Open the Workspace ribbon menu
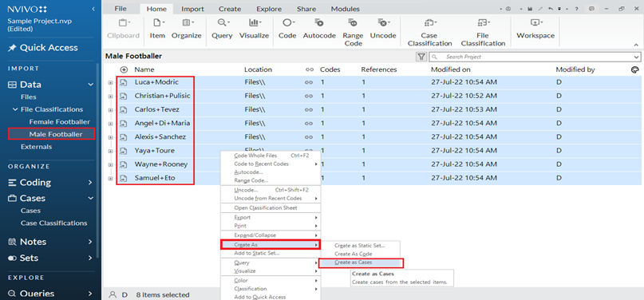The image size is (644, 300). click(x=535, y=29)
